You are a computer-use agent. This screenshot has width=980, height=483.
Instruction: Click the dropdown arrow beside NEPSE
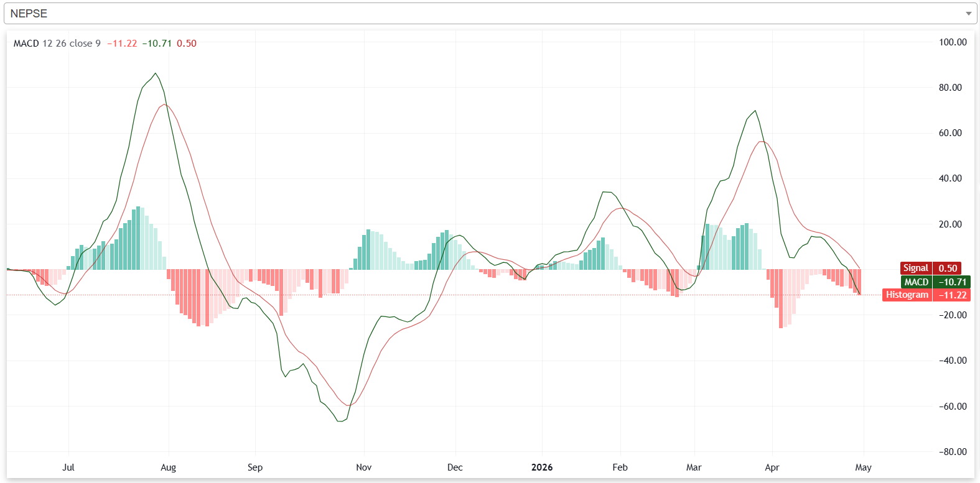(968, 14)
